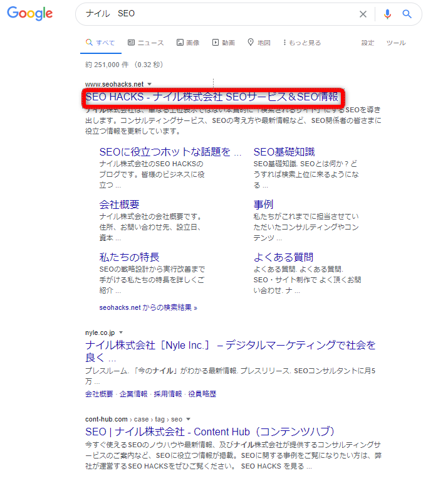Start voice search with the microphone icon
This screenshot has height=483, width=448.
(x=387, y=14)
